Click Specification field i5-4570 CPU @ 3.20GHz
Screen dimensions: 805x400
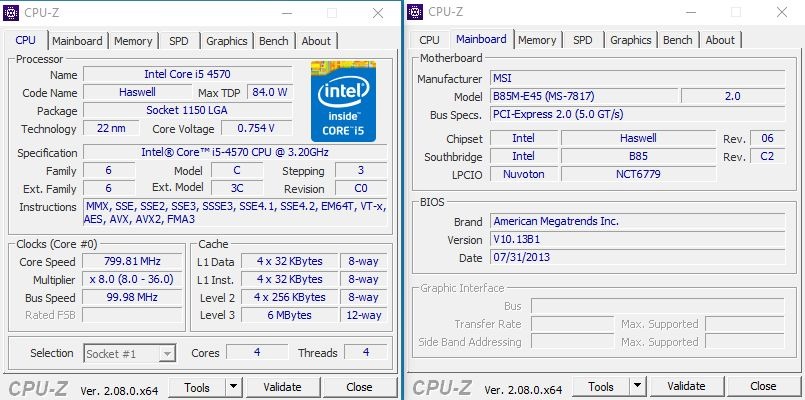pyautogui.click(x=235, y=153)
